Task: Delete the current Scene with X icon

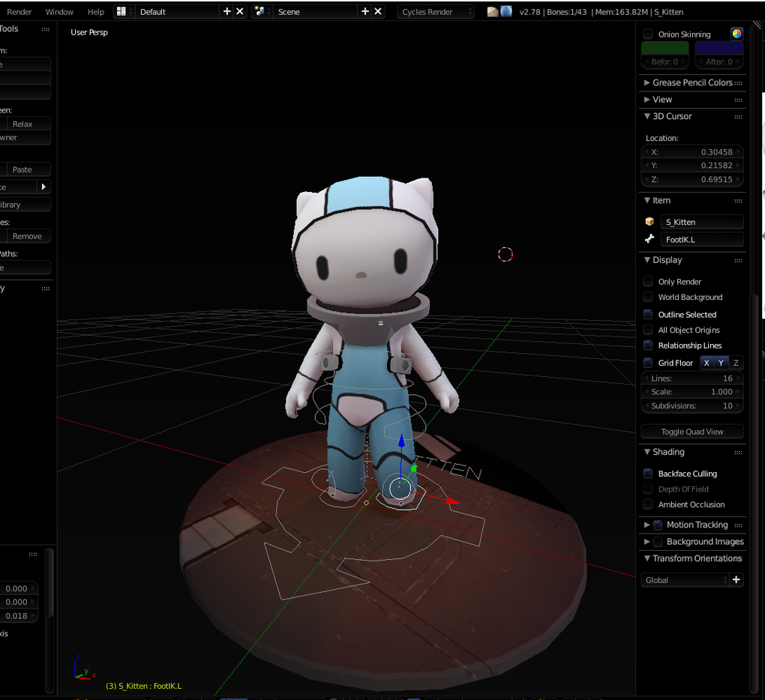Action: click(378, 12)
